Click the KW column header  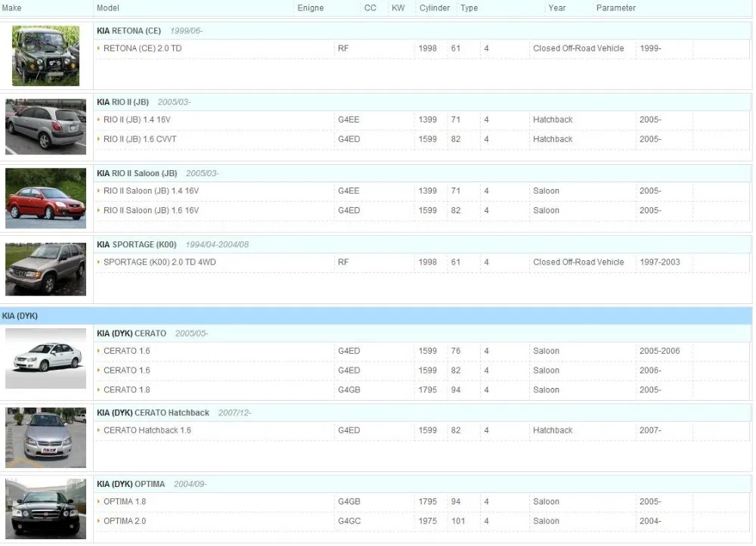pos(398,8)
